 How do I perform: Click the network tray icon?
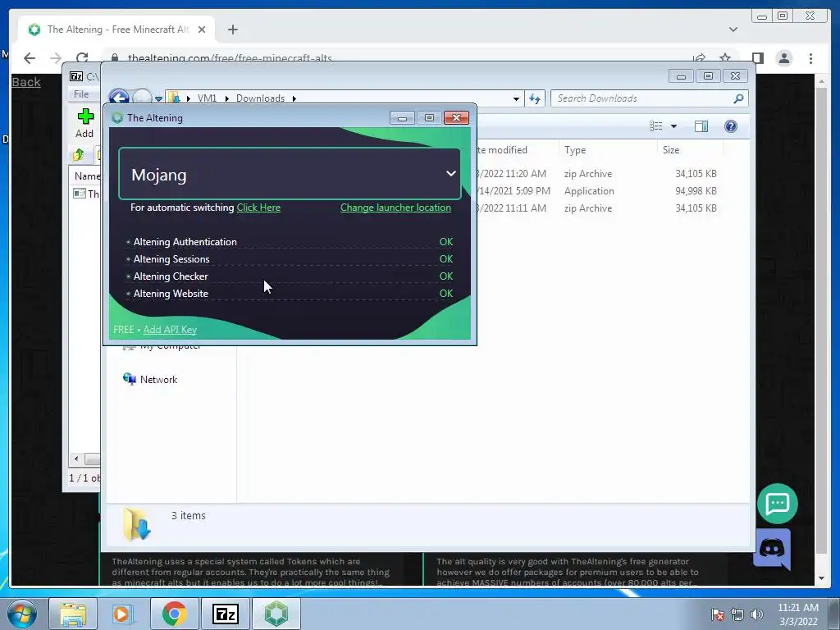[x=737, y=614]
